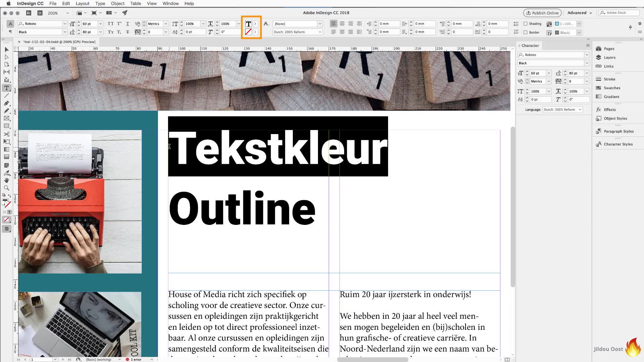Select the Selection tool arrow

click(x=6, y=50)
